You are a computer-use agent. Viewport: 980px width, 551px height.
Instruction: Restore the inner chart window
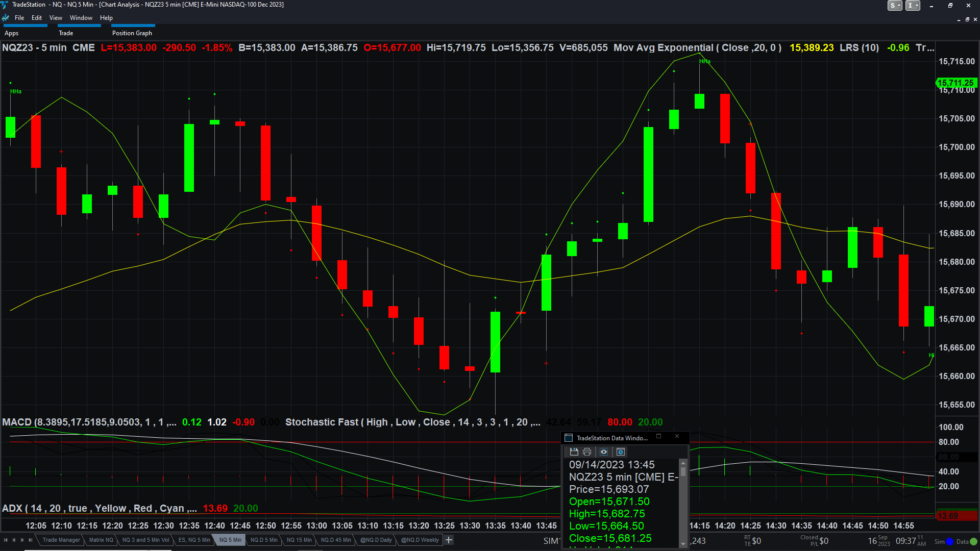(967, 19)
